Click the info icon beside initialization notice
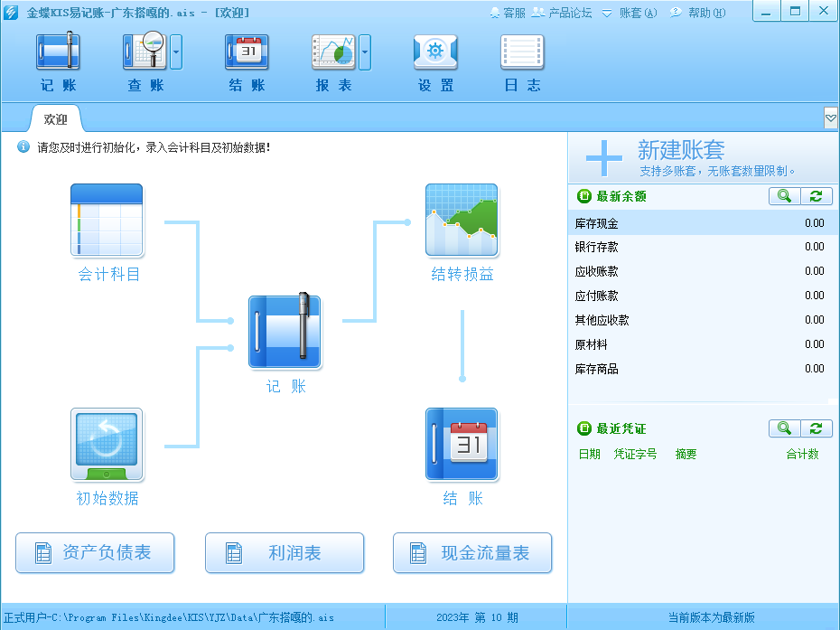 point(23,146)
